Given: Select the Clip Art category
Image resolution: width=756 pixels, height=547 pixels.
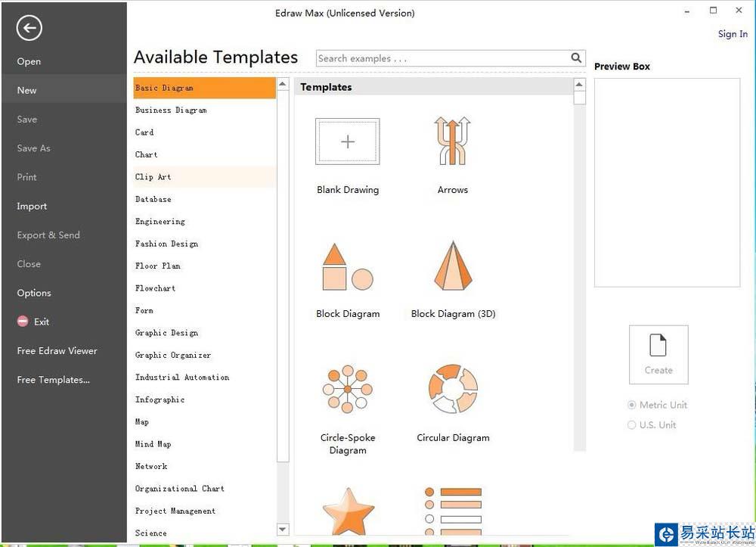Looking at the screenshot, I should pyautogui.click(x=204, y=176).
